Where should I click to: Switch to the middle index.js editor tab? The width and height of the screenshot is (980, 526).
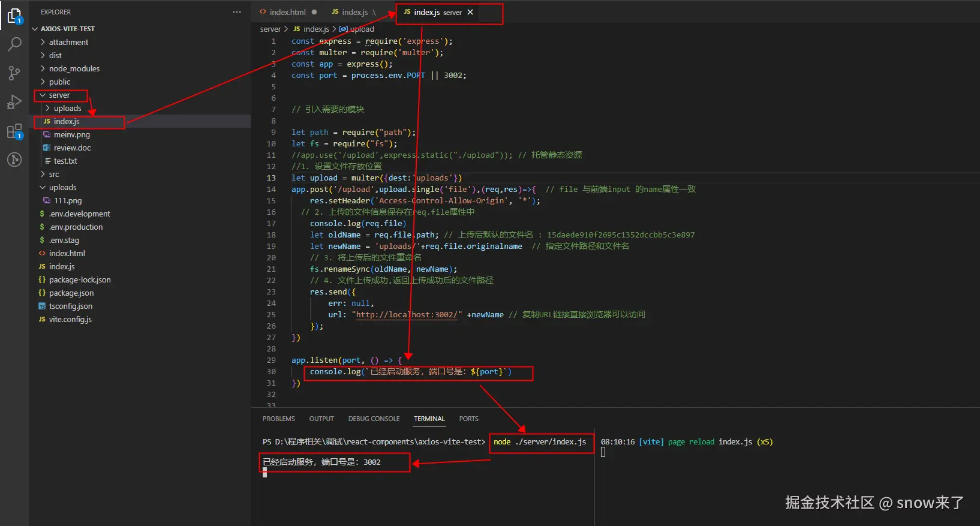click(354, 12)
